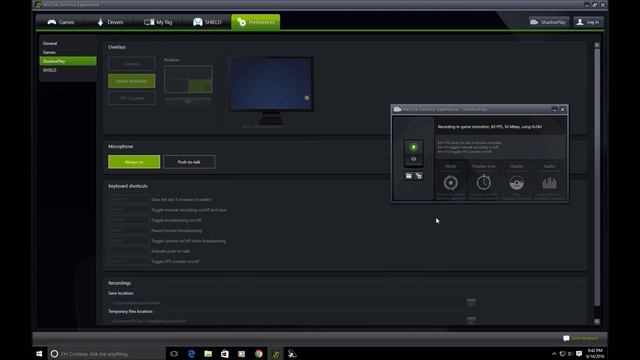Launch Microsoft Edge from the taskbar
The image size is (640, 360).
point(191,354)
